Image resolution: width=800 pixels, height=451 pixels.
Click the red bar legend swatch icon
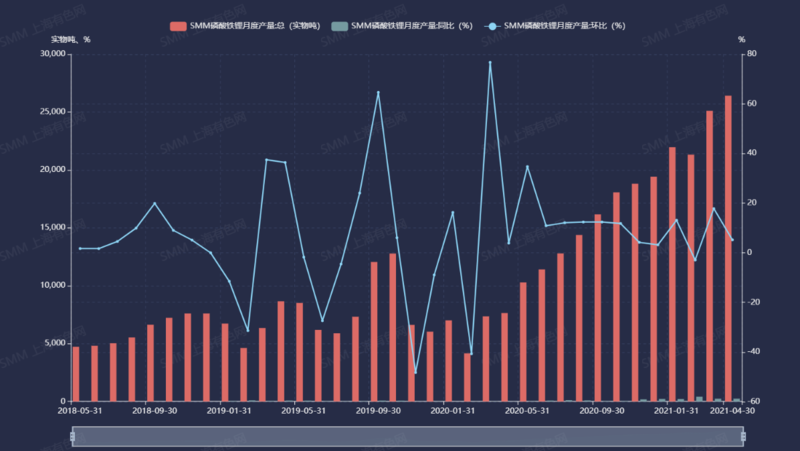[178, 25]
